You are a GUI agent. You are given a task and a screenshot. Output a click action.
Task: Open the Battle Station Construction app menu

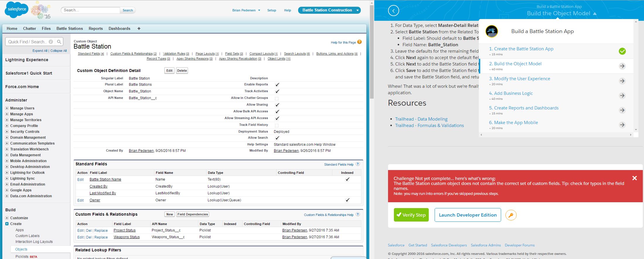[x=329, y=10]
